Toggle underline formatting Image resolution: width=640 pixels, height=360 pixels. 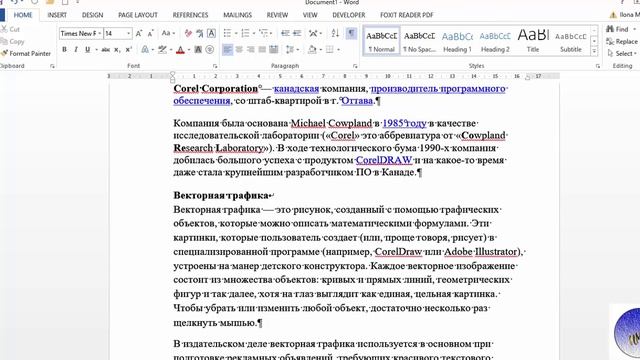87,50
